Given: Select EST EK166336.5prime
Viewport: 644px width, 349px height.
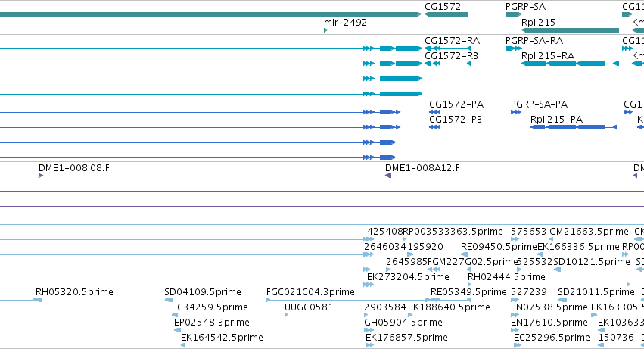Looking at the screenshot, I should (x=578, y=247).
